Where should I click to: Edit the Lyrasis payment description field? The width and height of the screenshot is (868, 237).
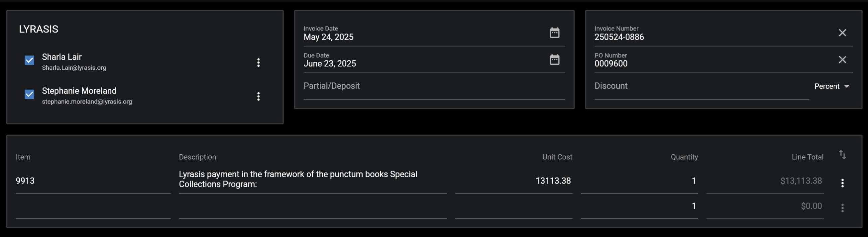(313, 180)
